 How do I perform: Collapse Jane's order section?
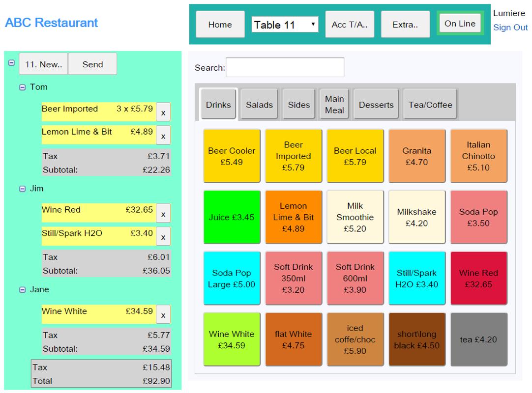coord(23,289)
